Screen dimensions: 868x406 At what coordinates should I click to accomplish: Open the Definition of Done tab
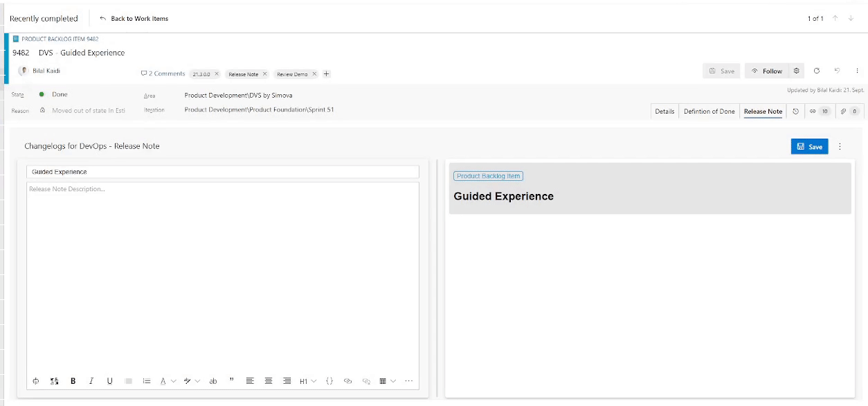click(x=709, y=111)
